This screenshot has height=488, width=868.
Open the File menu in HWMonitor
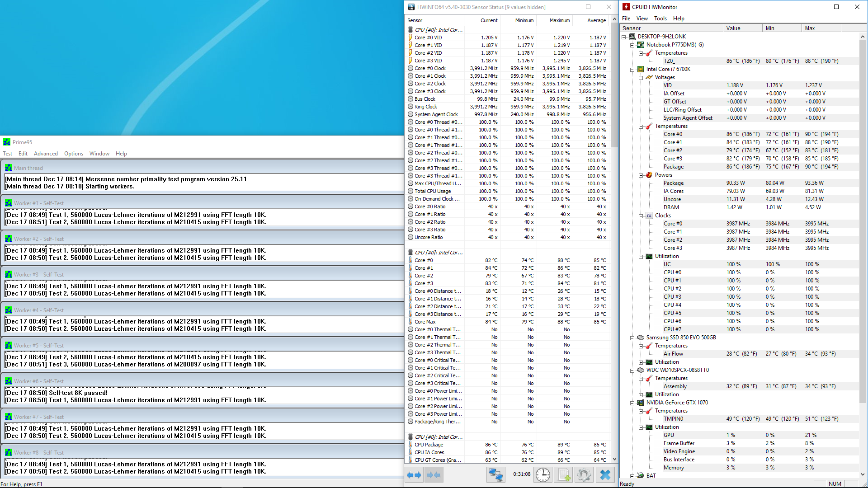[626, 19]
